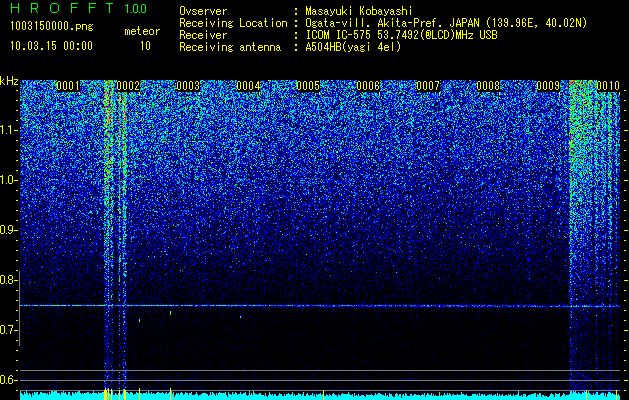Click time marker 0001

(68, 86)
